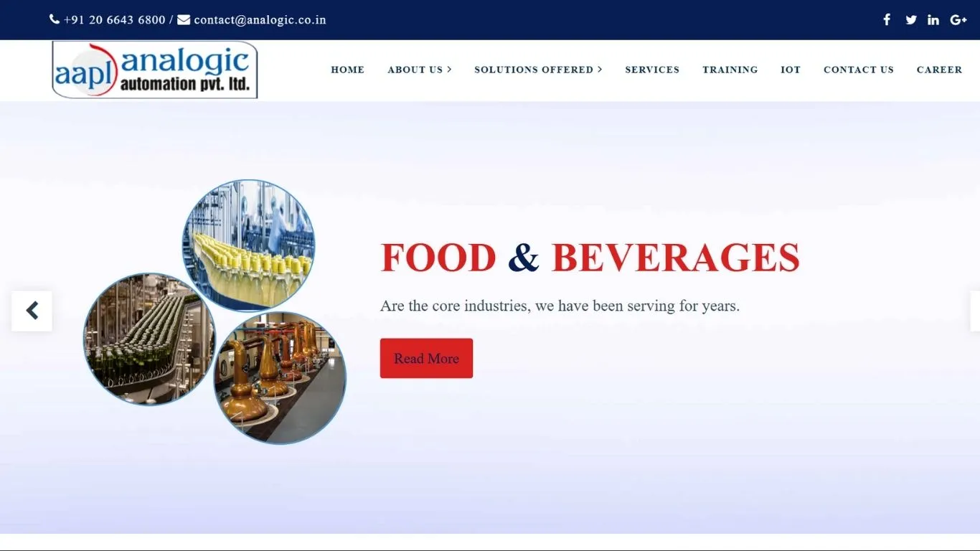Viewport: 980px width, 551px height.
Task: Click the envelope icon next to the email
Action: 184,19
